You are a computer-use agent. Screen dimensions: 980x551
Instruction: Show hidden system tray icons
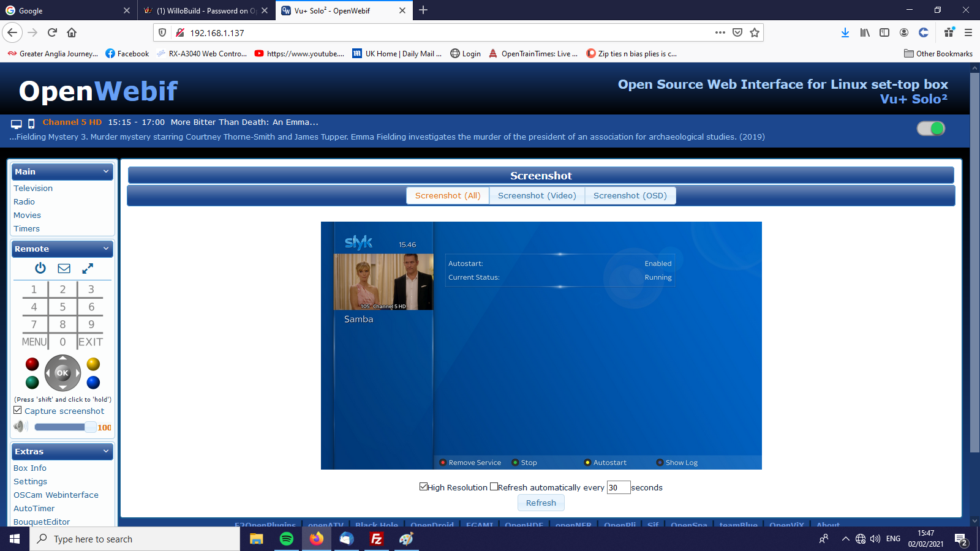[x=845, y=539]
